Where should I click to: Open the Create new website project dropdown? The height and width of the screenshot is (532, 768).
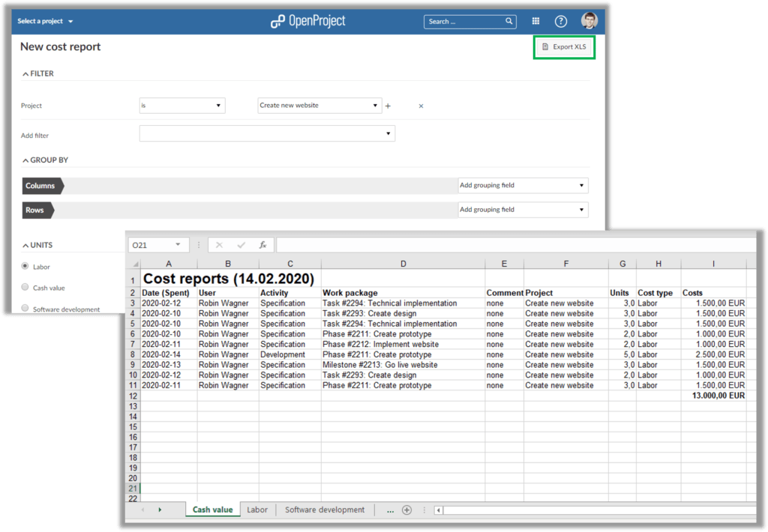(319, 106)
